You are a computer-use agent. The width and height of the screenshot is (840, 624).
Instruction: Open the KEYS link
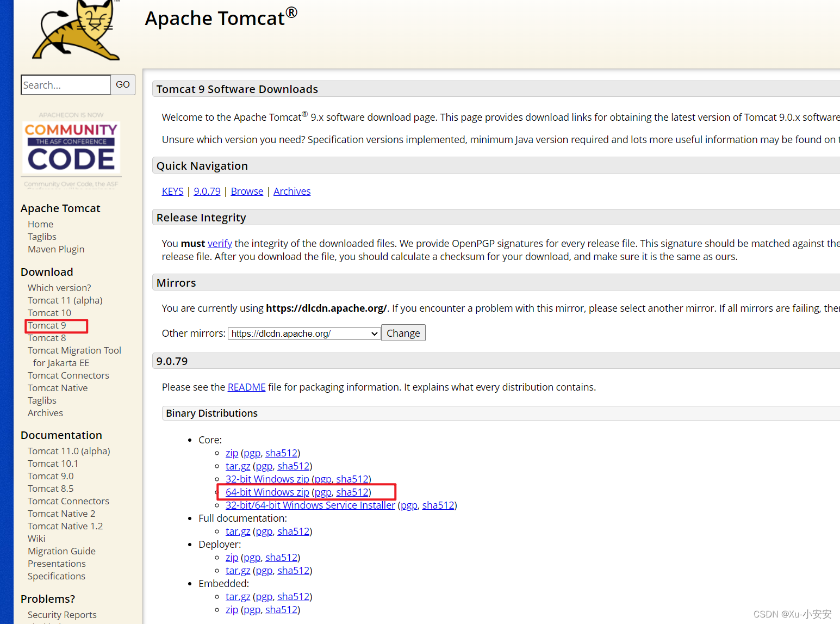[172, 191]
